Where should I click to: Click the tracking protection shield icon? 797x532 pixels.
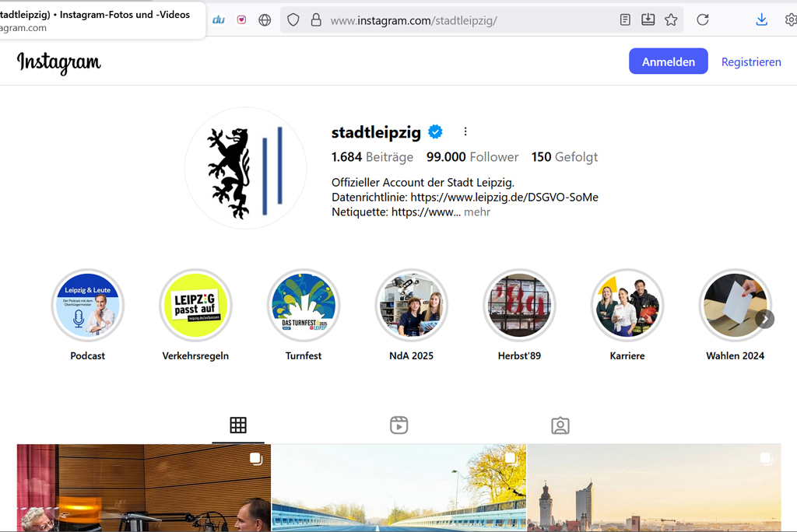point(293,19)
